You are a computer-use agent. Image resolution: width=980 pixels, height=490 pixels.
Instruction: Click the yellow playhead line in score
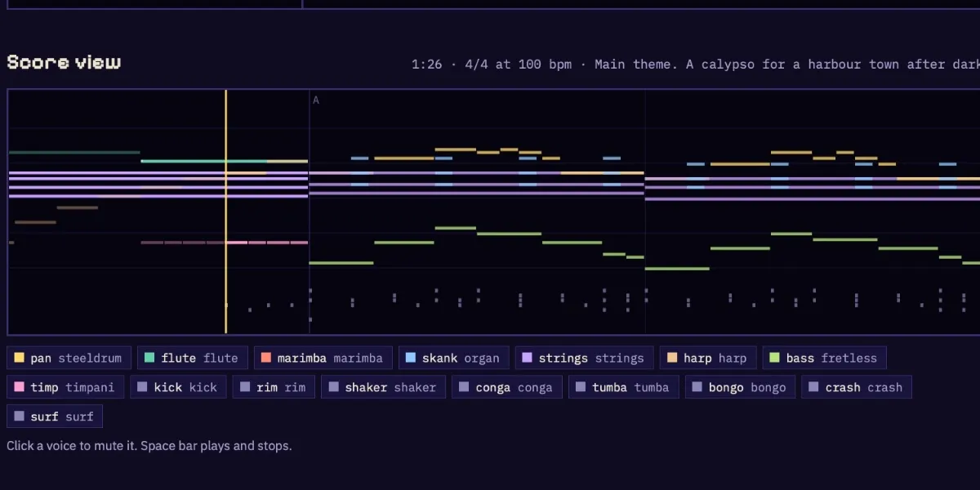tap(226, 212)
